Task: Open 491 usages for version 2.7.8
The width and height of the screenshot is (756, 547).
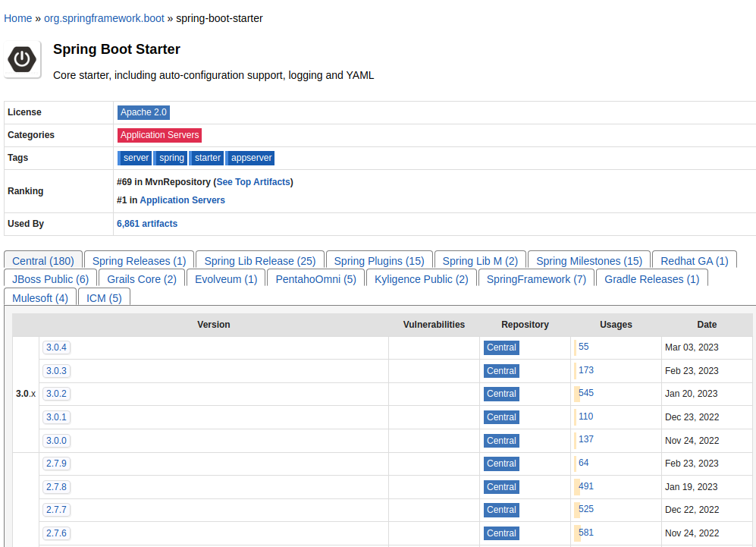Action: 586,487
